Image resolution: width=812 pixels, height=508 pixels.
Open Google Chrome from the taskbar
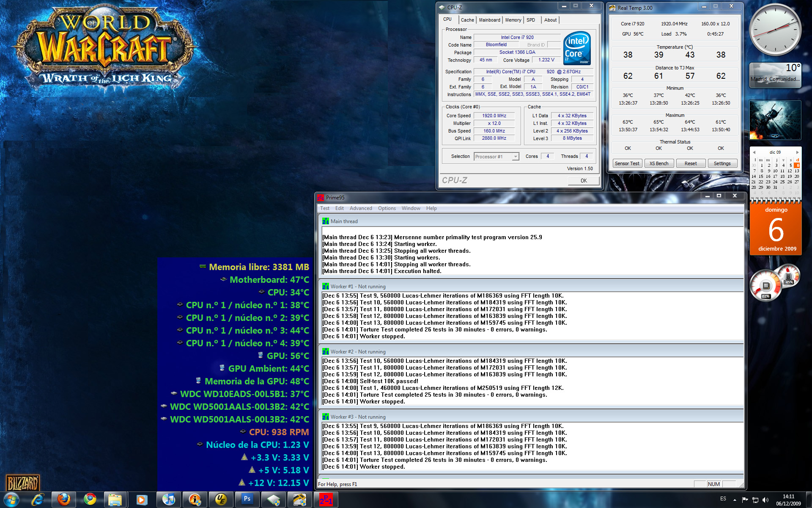[90, 500]
